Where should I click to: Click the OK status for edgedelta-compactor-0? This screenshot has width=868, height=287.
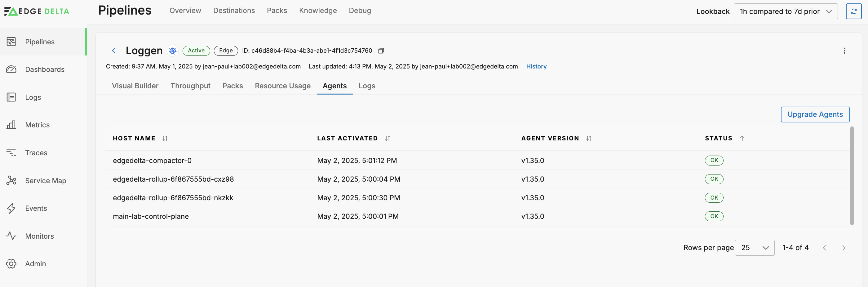coord(714,160)
